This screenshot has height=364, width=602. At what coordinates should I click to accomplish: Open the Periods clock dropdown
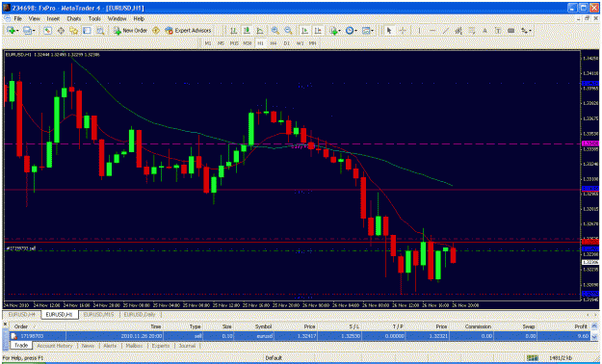click(351, 31)
